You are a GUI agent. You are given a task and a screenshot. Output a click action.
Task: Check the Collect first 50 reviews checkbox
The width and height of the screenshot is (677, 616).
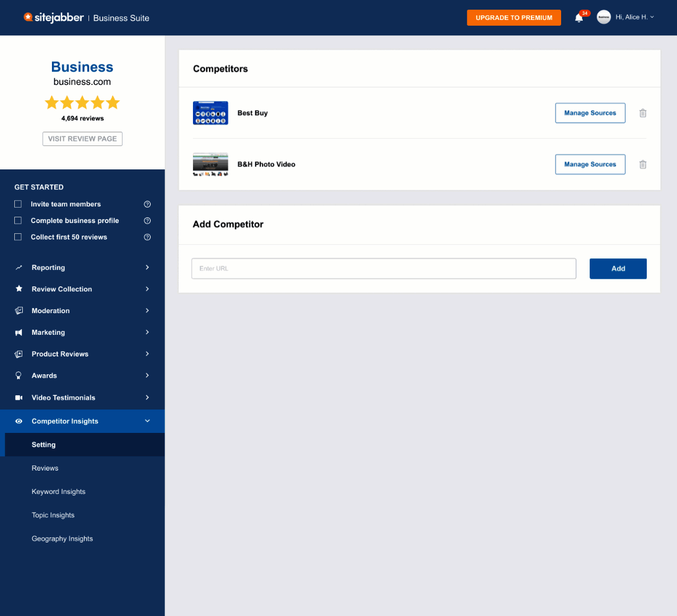(18, 237)
